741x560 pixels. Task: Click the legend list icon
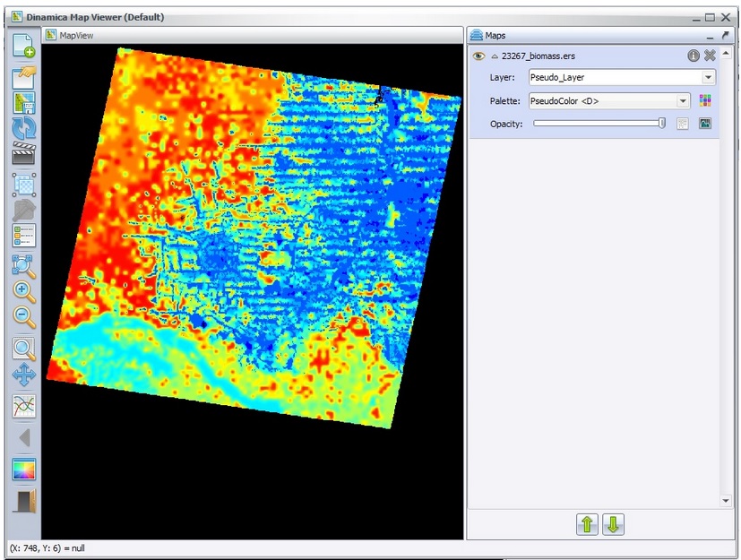(23, 236)
